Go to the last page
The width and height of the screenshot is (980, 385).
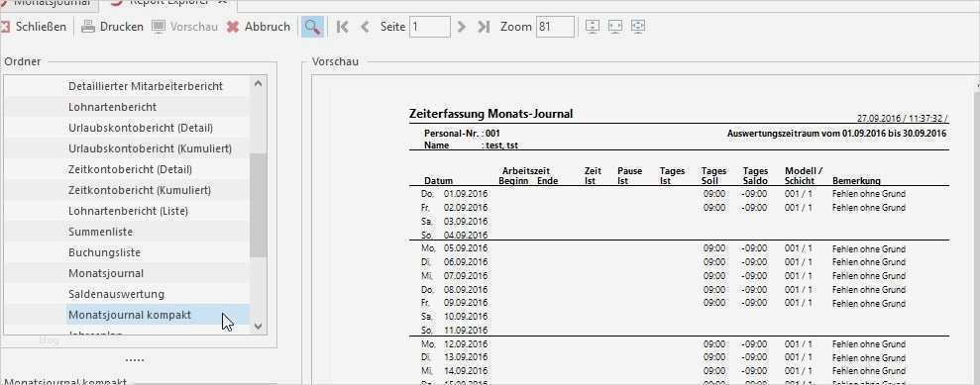pyautogui.click(x=484, y=27)
